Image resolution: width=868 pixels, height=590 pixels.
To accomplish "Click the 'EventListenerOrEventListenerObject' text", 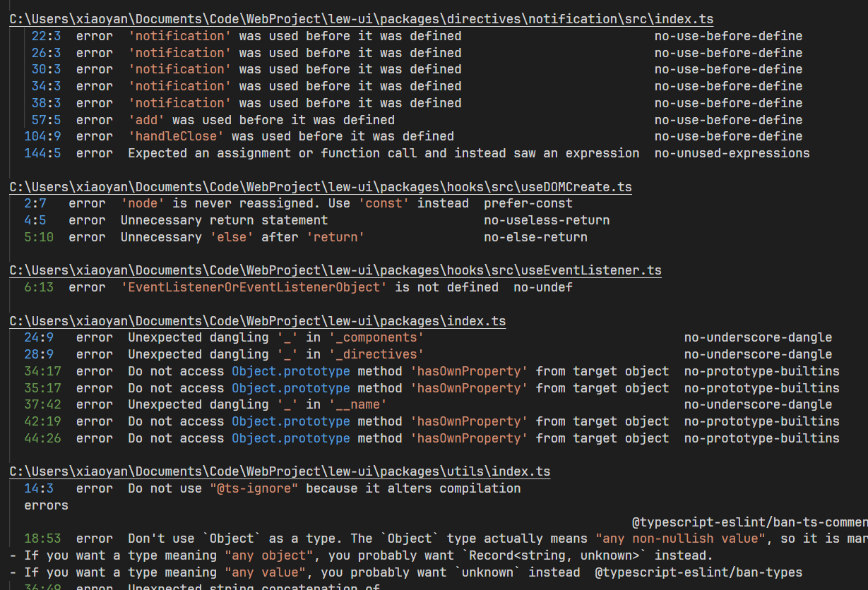I will pyautogui.click(x=254, y=287).
